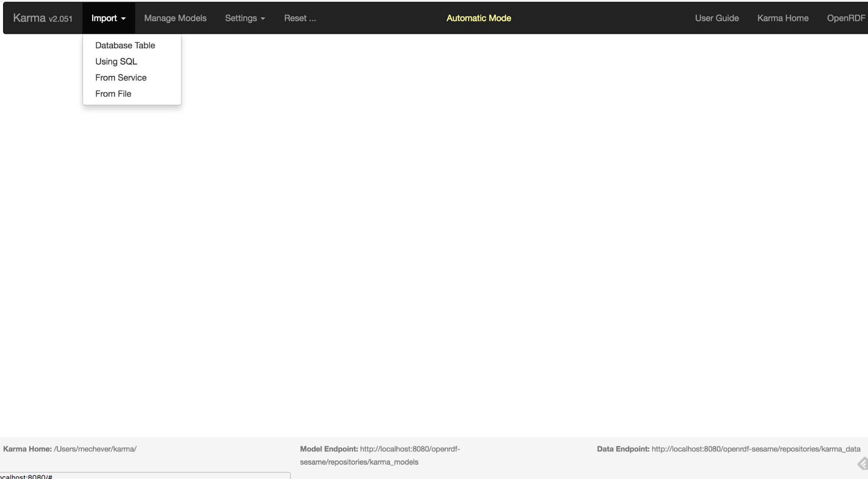
Task: Click the Karma v2.051 brand logo
Action: tap(43, 18)
